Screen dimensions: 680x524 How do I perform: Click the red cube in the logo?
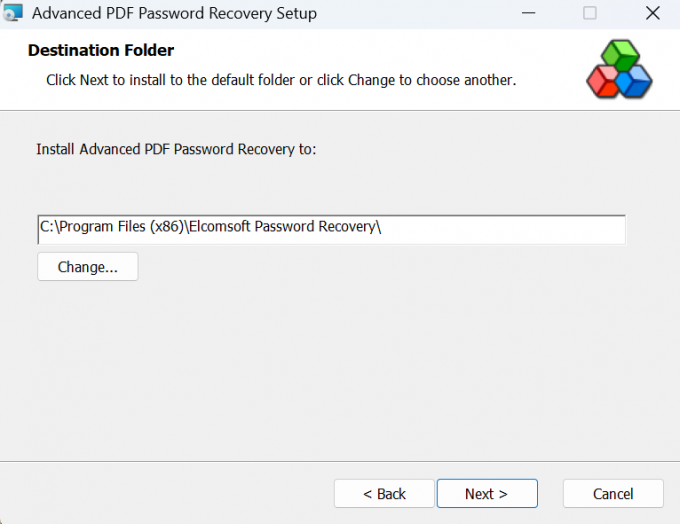(x=602, y=82)
